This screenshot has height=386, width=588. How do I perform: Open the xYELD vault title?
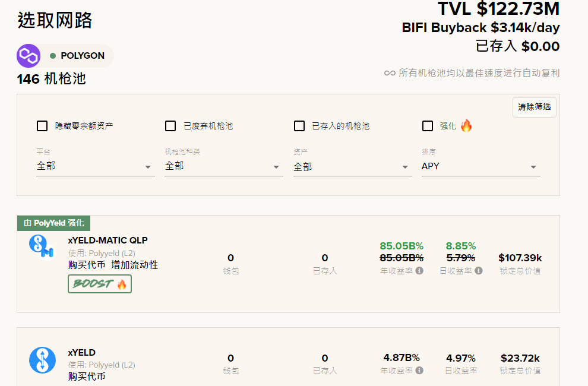pos(82,353)
